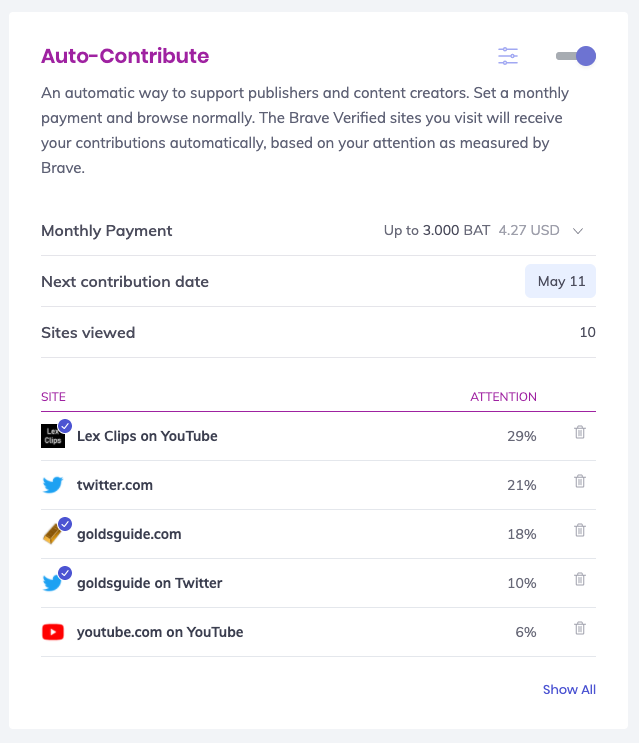Open Lex Clips on YouTube link
Screen dimensions: 639x743
(x=147, y=436)
